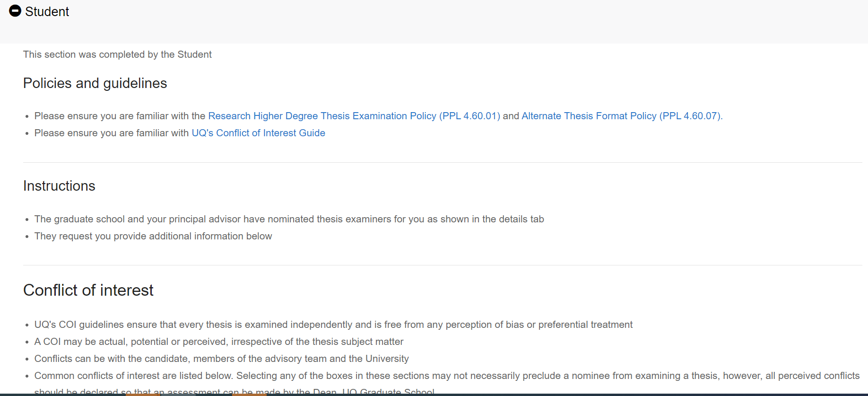The image size is (868, 396).
Task: Click 'This section was completed by the Student' text
Action: point(117,54)
